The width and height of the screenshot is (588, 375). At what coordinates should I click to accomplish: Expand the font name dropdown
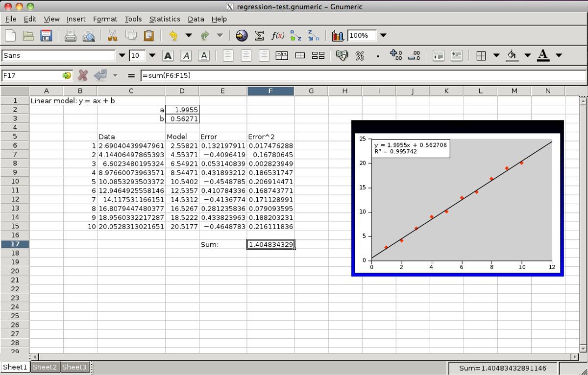click(x=122, y=56)
